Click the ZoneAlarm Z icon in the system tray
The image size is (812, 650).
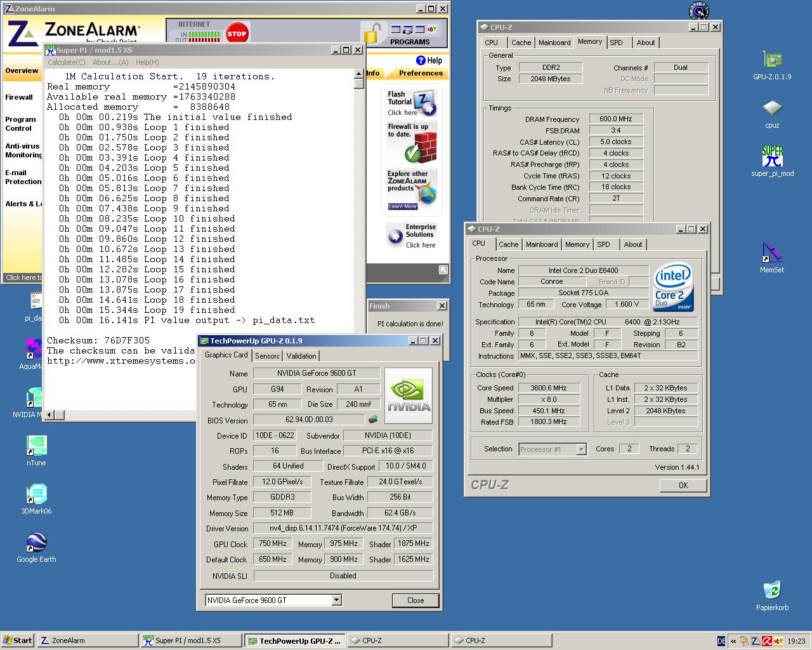(x=756, y=641)
